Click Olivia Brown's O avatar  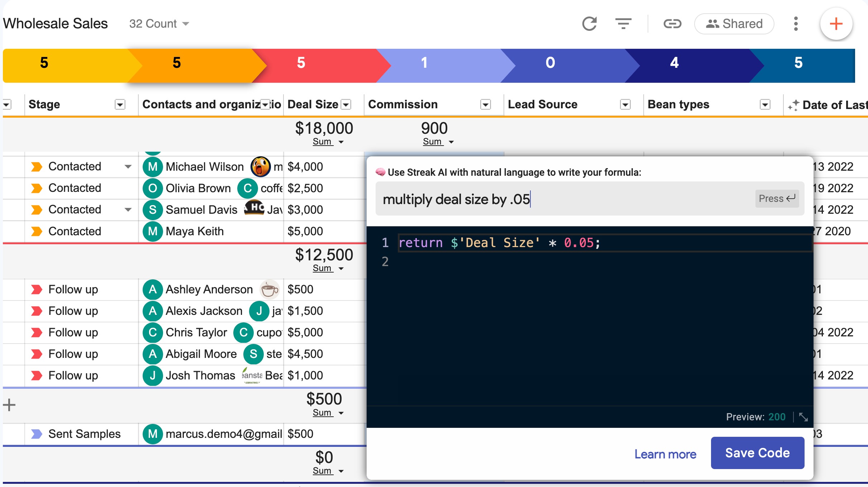[x=153, y=188]
